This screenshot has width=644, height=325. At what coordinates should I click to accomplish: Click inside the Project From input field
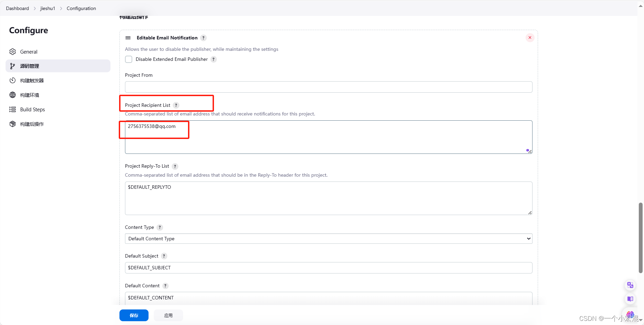coord(328,87)
